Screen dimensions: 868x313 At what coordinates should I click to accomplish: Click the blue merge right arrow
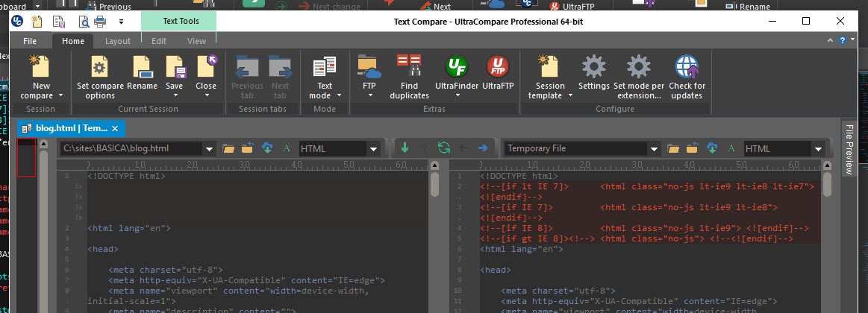[483, 148]
